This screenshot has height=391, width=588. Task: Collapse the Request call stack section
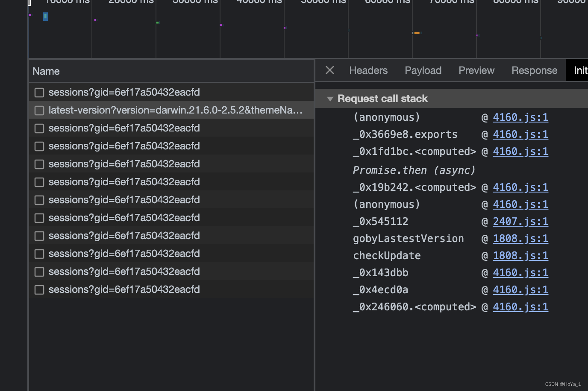click(x=330, y=99)
